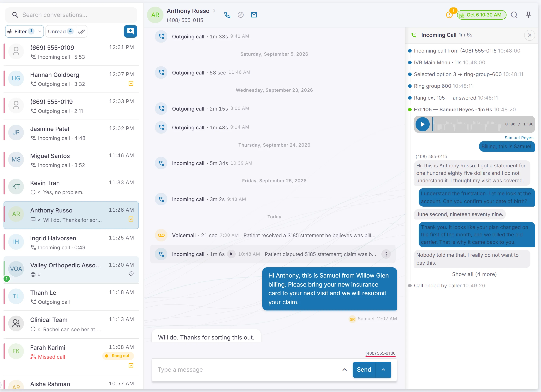Open Kevin Tran conversation

coord(71,188)
